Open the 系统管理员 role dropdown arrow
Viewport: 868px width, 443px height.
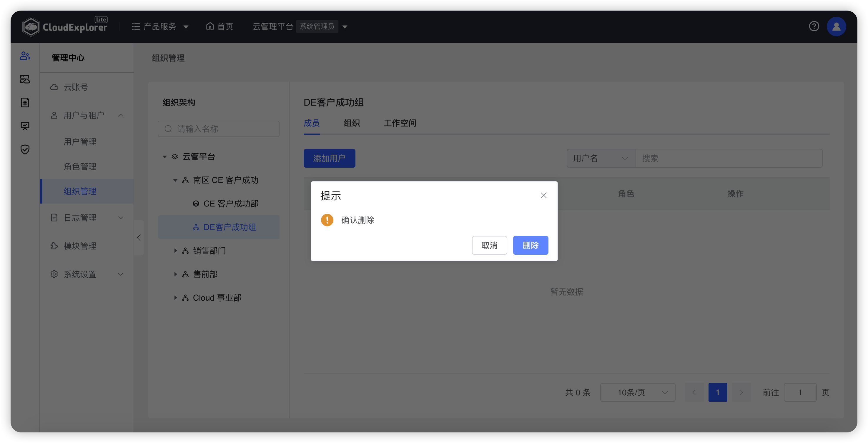pyautogui.click(x=345, y=26)
